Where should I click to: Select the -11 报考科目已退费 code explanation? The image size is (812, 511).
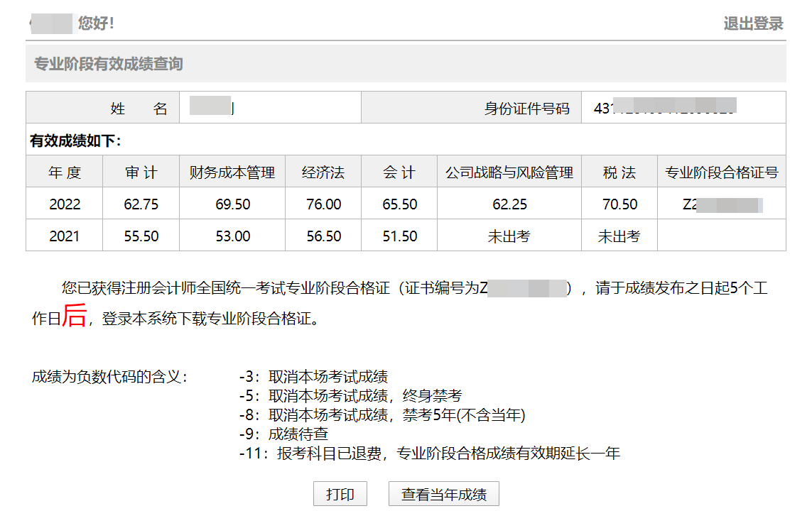point(429,453)
